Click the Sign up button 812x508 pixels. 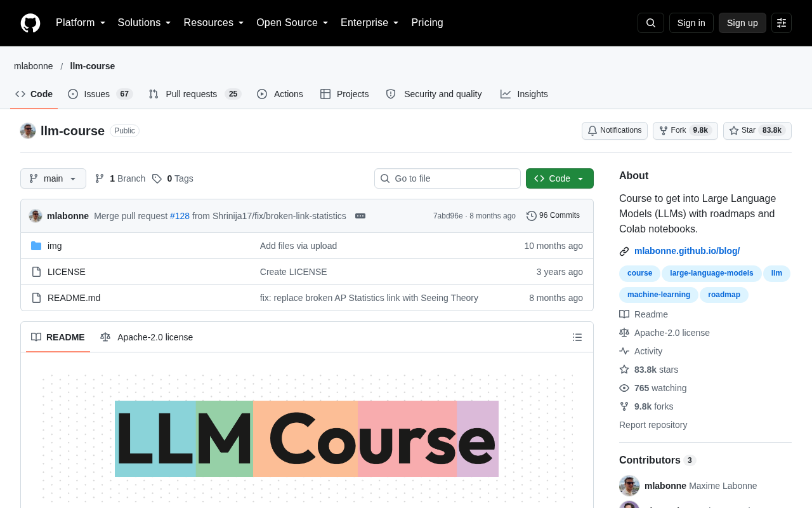(742, 23)
